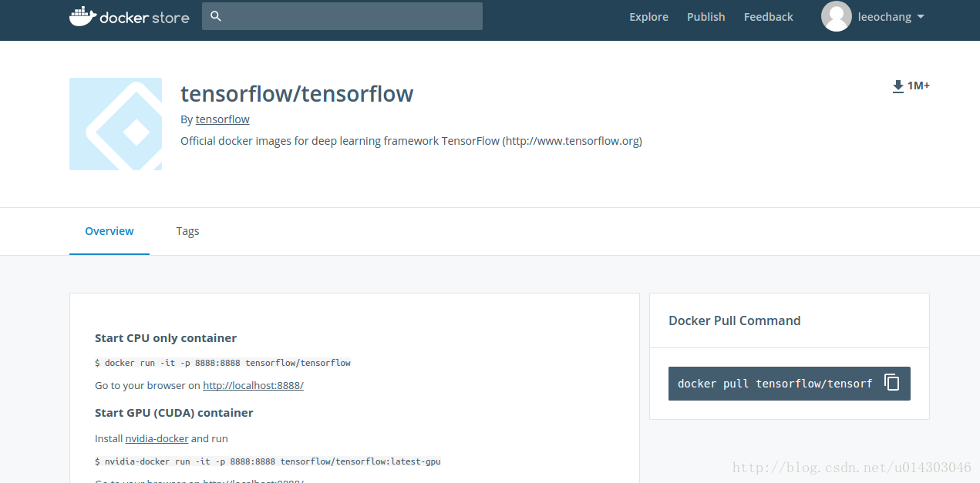This screenshot has height=483, width=980.
Task: Click the download count icon
Action: [x=898, y=86]
